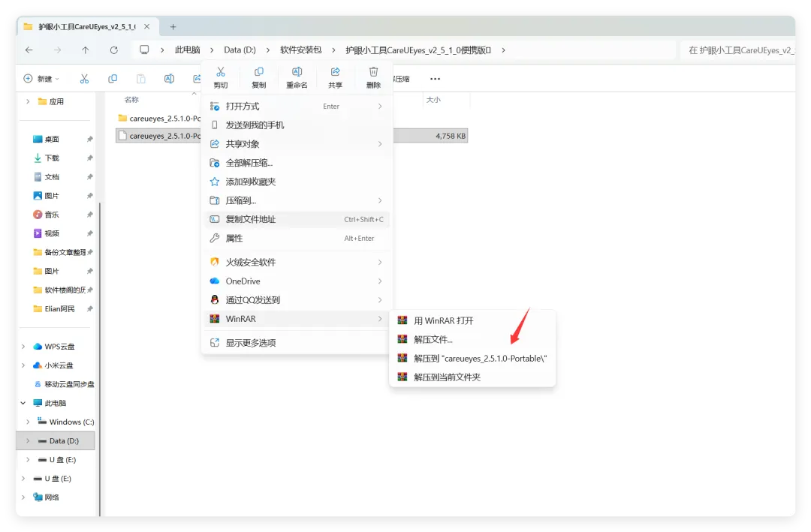
Task: Select 复制文件地址 menu entry
Action: point(297,219)
